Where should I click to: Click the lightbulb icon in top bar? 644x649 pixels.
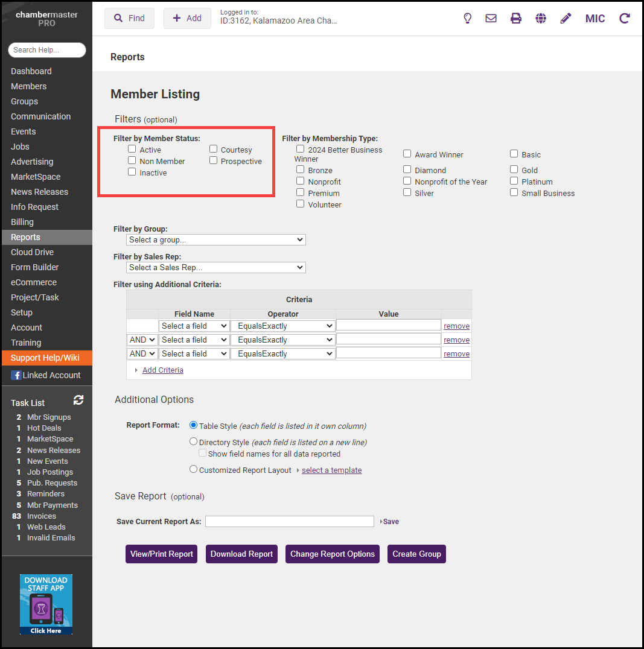pos(467,18)
